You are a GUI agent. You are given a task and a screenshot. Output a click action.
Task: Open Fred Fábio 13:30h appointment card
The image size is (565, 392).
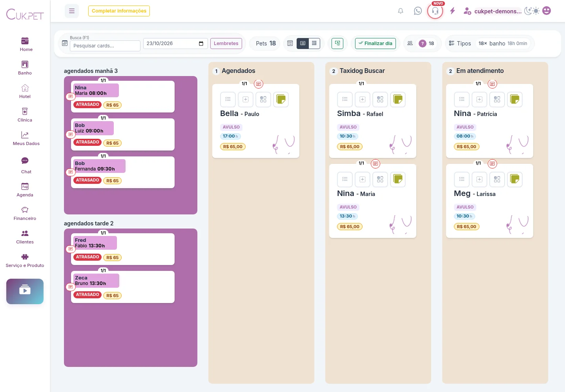click(122, 249)
